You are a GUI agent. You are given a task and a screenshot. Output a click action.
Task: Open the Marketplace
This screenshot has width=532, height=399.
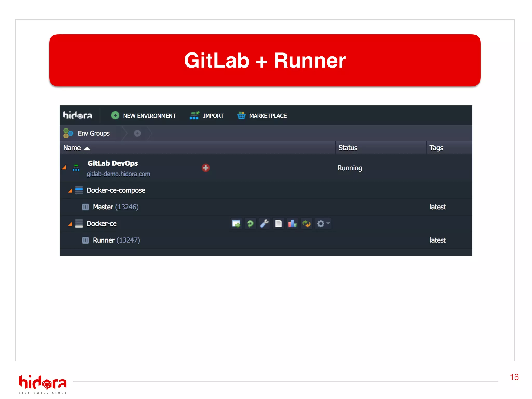268,116
